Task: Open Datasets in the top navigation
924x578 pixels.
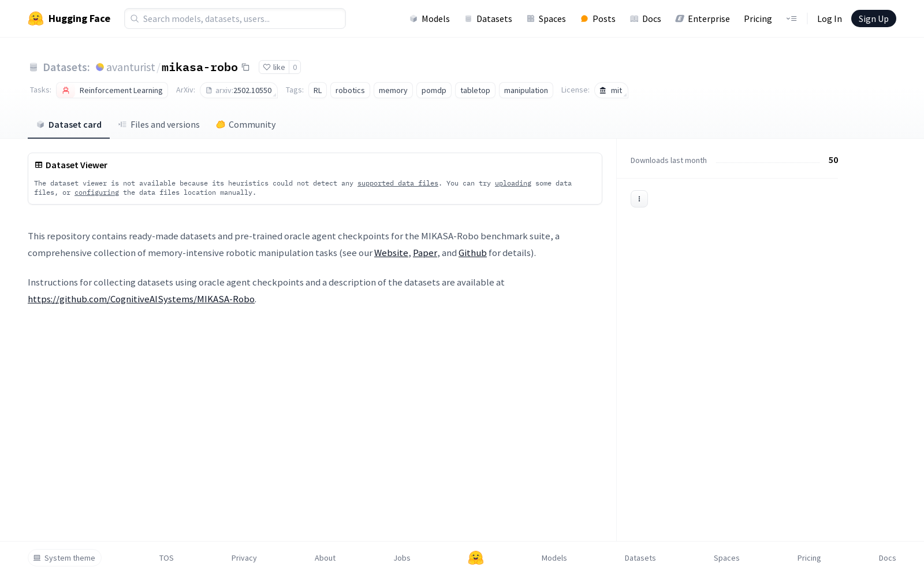Action: 489,18
